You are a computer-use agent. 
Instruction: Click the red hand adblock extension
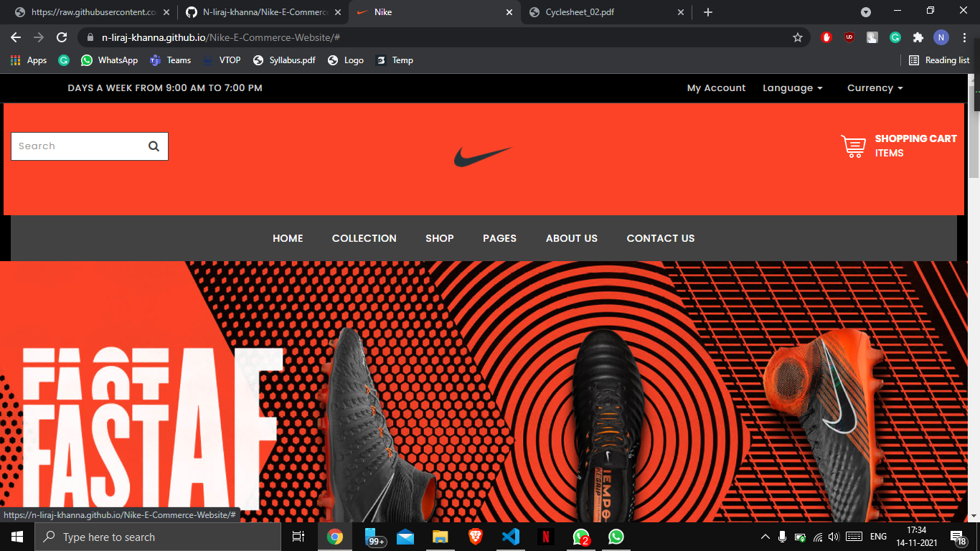(x=826, y=37)
